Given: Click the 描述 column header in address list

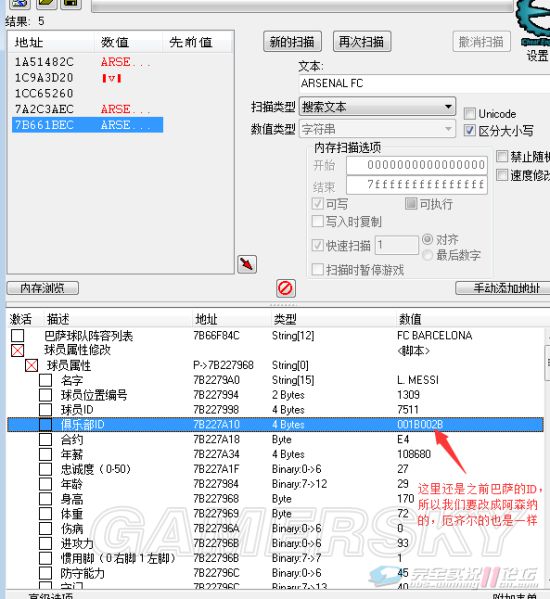Looking at the screenshot, I should click(x=58, y=319).
